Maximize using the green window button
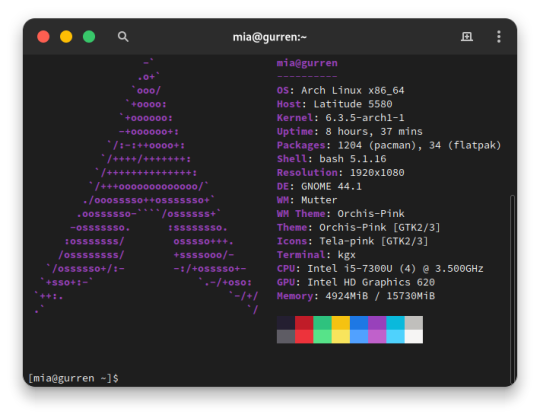Screen dimensions: 540x418 point(89,36)
